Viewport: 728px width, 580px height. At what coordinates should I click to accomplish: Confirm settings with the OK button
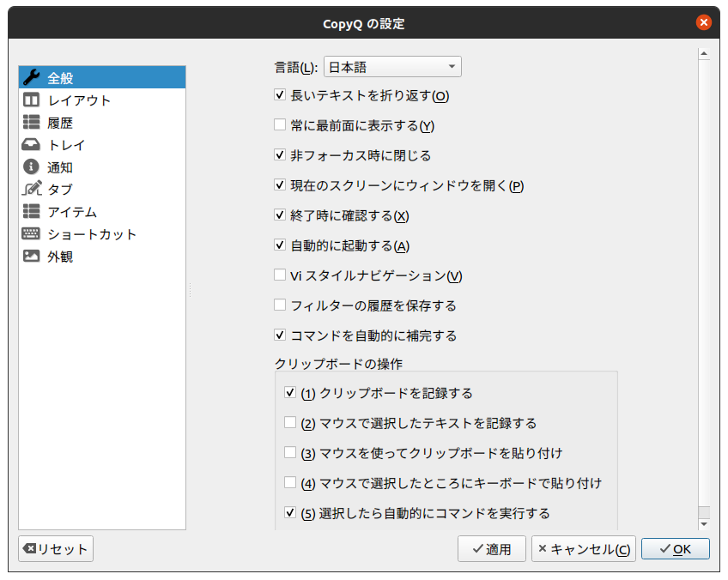[676, 549]
